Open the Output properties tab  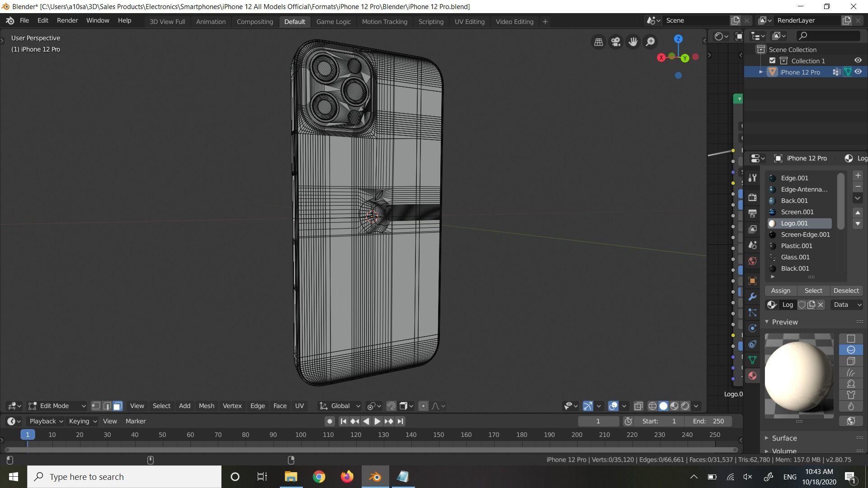752,213
